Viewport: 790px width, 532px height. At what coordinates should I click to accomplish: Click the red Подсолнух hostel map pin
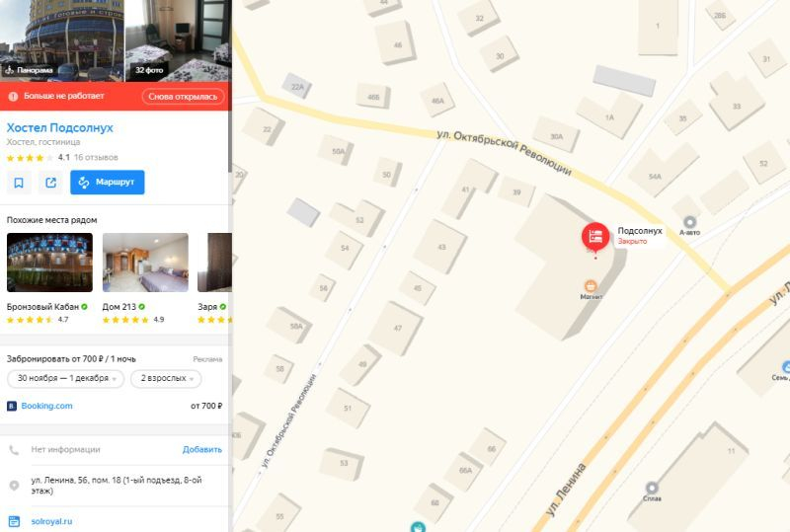595,237
